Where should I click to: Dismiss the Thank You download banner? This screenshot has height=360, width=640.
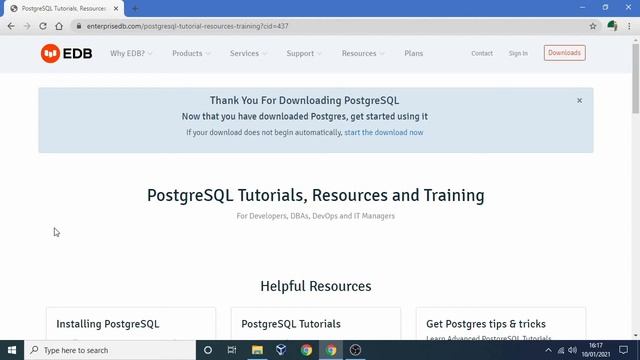point(579,100)
